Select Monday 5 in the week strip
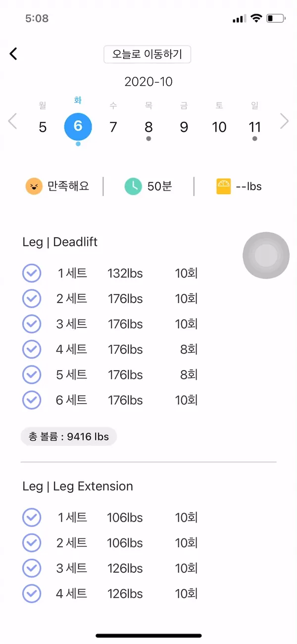This screenshot has width=297, height=644. (x=43, y=127)
